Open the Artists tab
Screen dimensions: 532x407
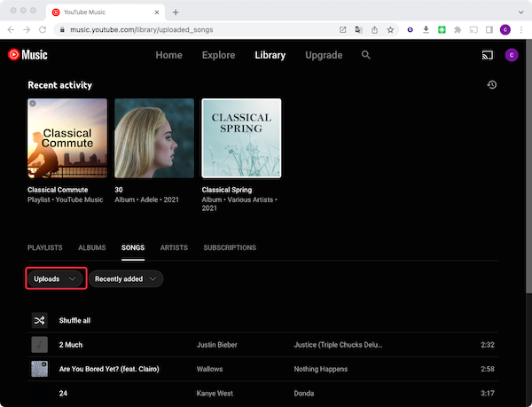click(x=174, y=248)
